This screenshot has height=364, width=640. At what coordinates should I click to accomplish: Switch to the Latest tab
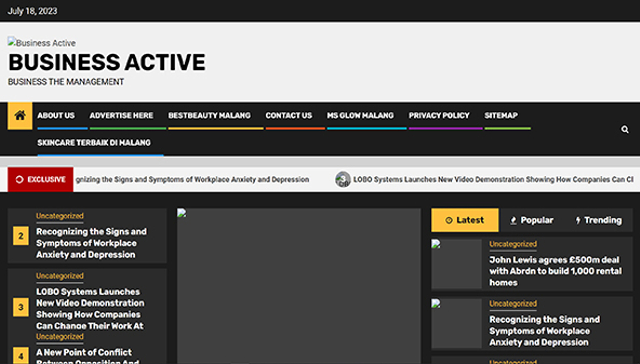point(465,220)
